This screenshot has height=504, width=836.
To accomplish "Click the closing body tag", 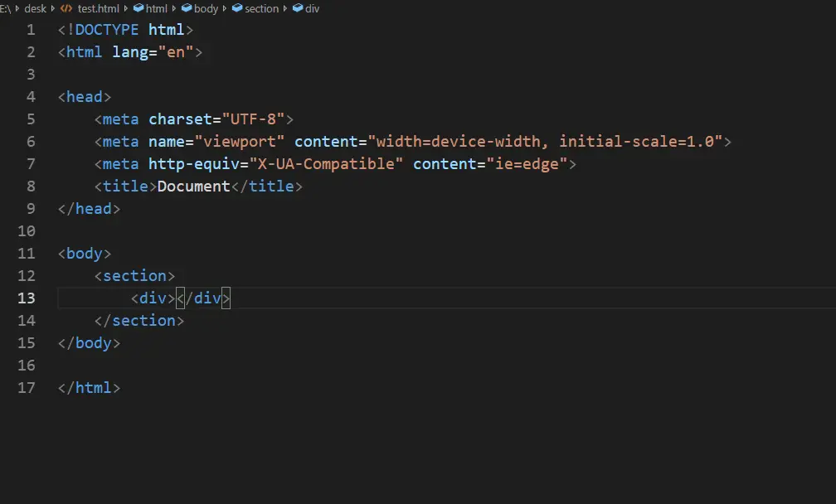I will coord(89,343).
